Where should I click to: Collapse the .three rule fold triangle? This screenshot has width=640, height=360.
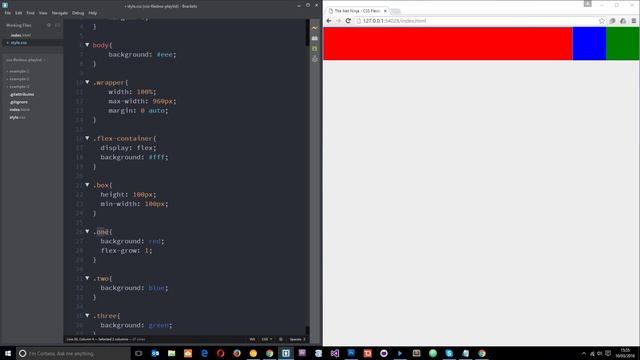coord(87,316)
